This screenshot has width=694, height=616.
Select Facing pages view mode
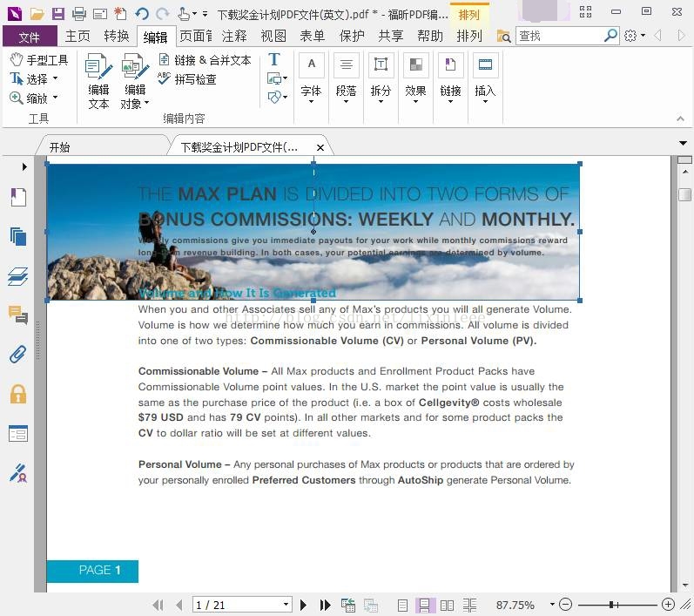coord(447,605)
